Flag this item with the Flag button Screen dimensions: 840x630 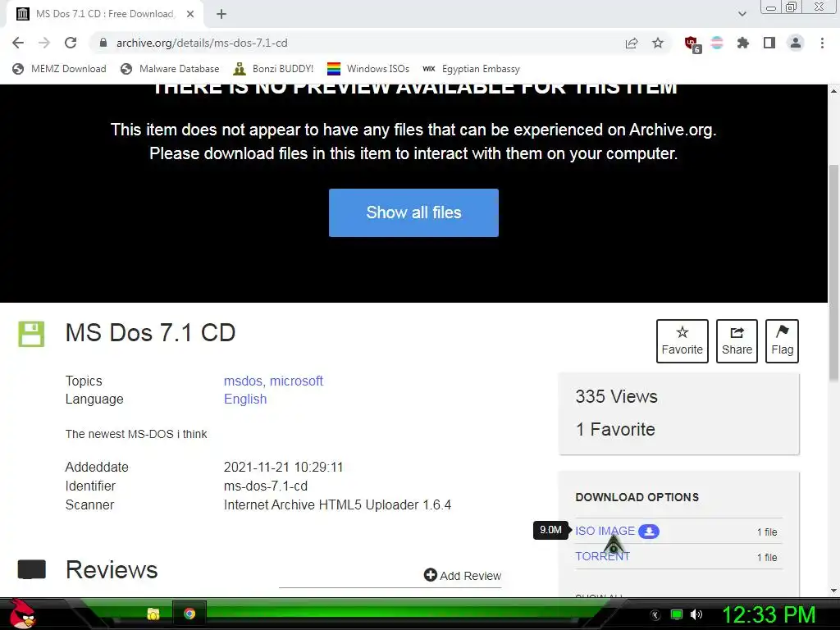pyautogui.click(x=782, y=341)
